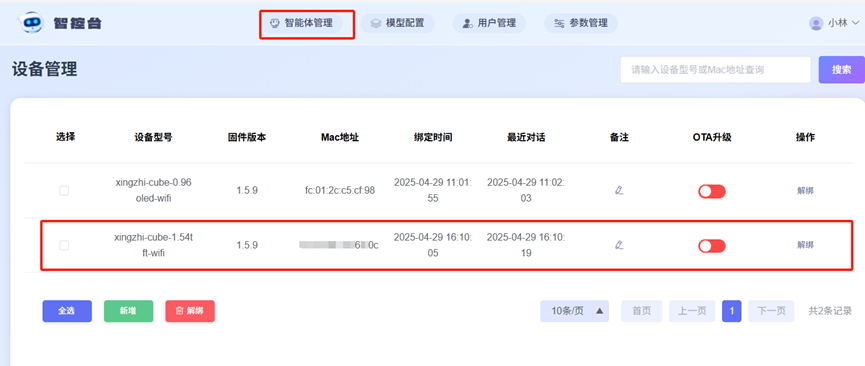
Task: Edit remark pencil for xingzhi-cube-0.96 device
Action: [619, 190]
